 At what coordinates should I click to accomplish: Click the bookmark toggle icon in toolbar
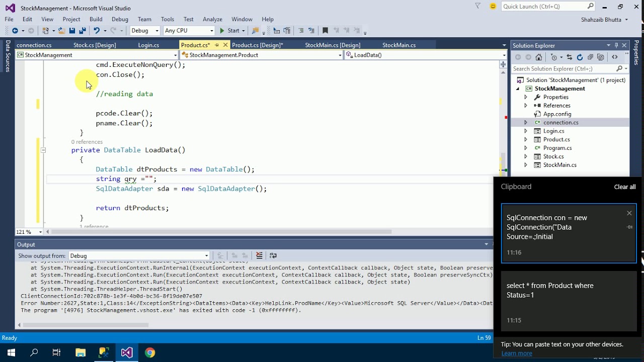pyautogui.click(x=325, y=31)
